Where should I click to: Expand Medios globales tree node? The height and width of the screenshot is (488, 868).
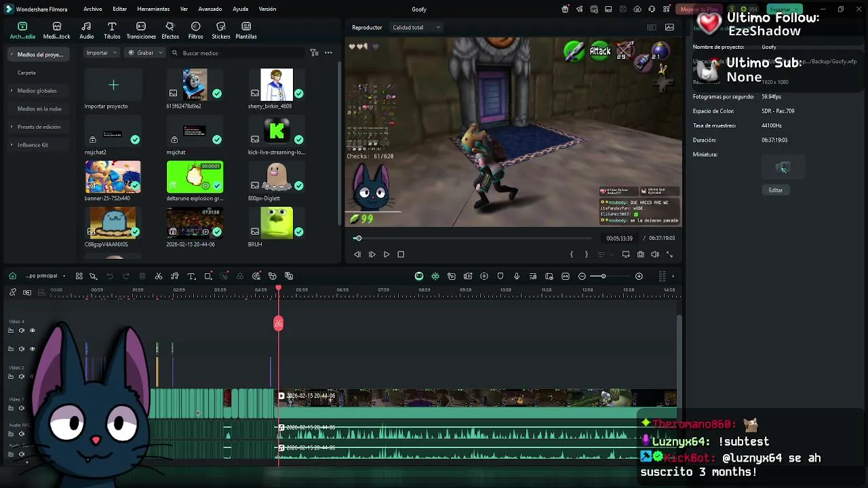click(11, 90)
